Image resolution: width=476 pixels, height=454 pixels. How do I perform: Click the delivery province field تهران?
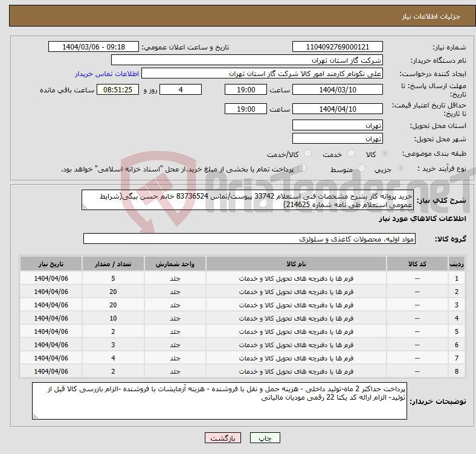(337, 125)
